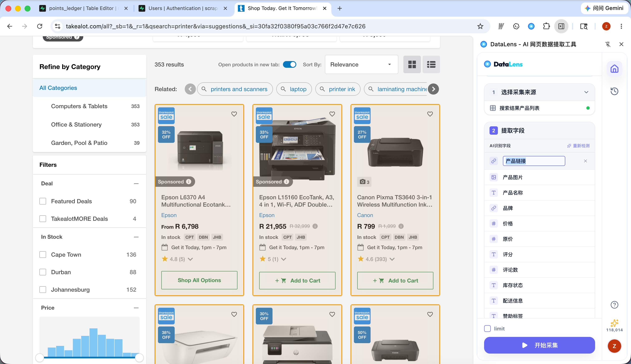Select the Garden, Pool & Patio category
This screenshot has width=631, height=364.
[89, 143]
